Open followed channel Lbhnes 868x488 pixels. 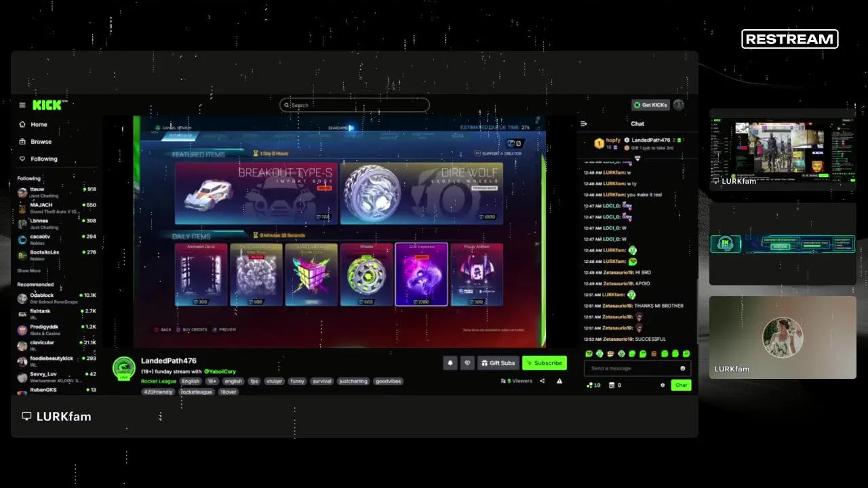point(57,224)
